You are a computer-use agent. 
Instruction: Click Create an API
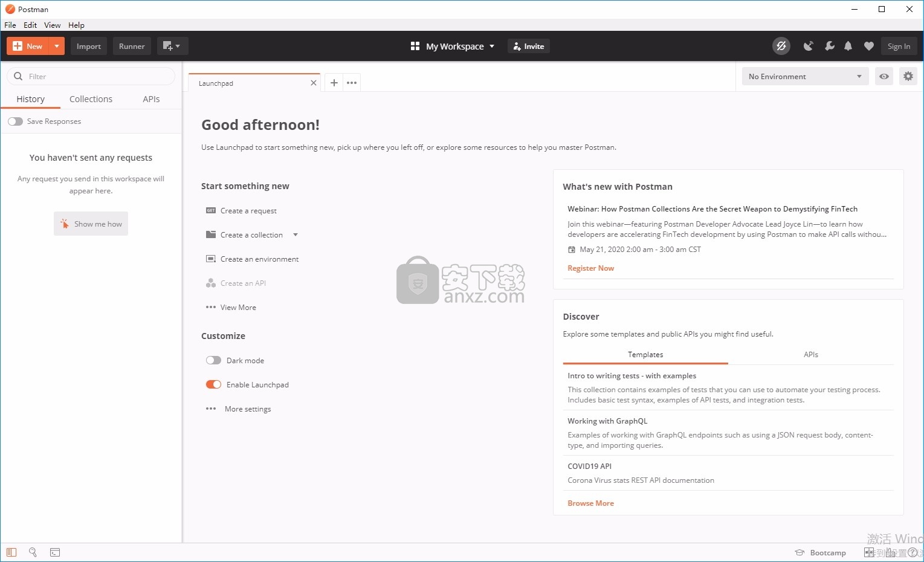[x=243, y=283]
